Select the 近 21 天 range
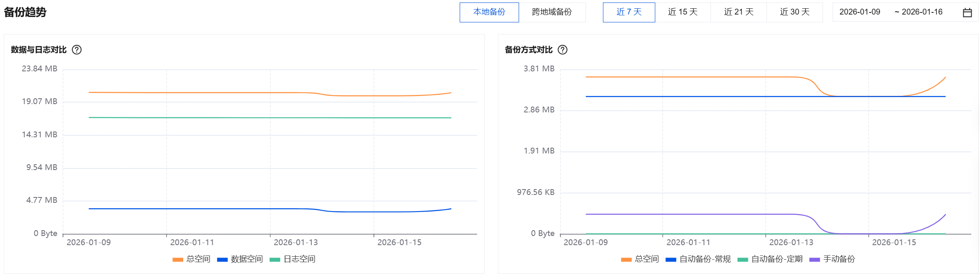980x275 pixels. pos(739,12)
